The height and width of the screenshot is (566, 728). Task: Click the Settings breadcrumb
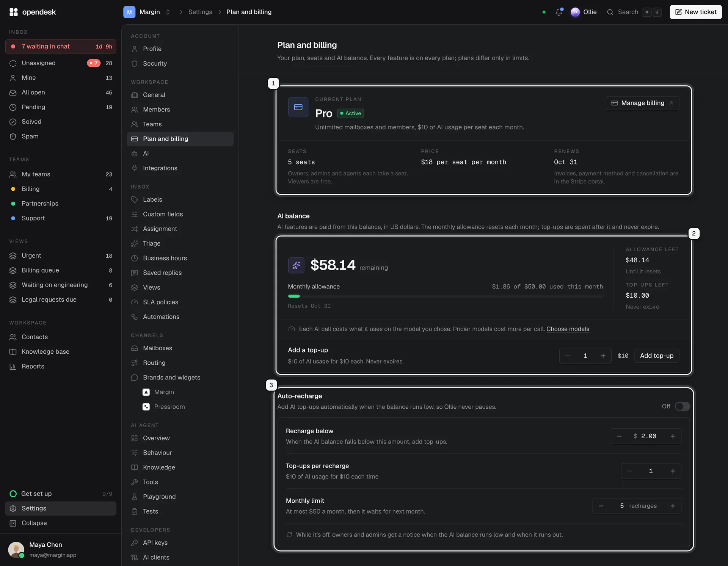coord(200,12)
